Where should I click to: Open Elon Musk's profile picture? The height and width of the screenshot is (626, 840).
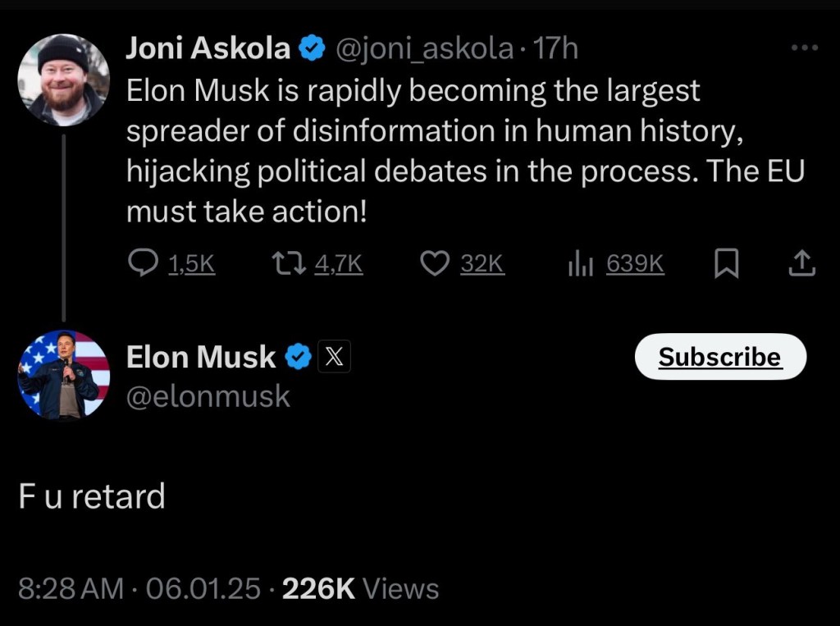[63, 375]
